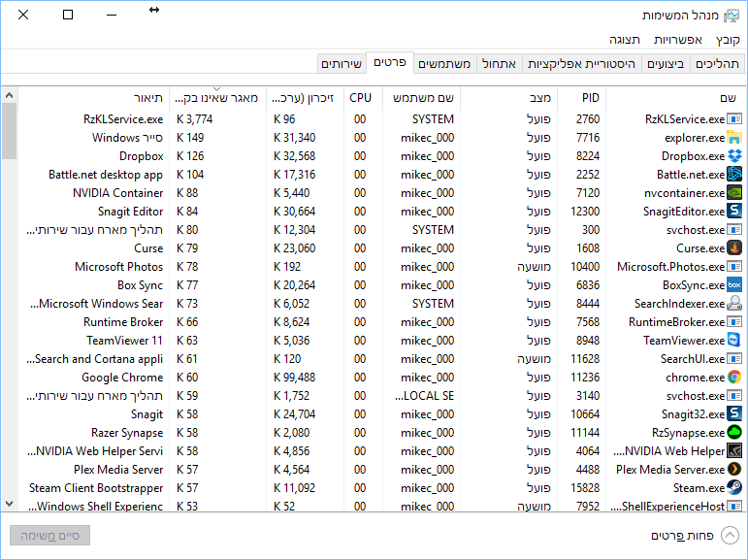Click the מושעה status for Microsoft.Photos.exe

tap(534, 266)
